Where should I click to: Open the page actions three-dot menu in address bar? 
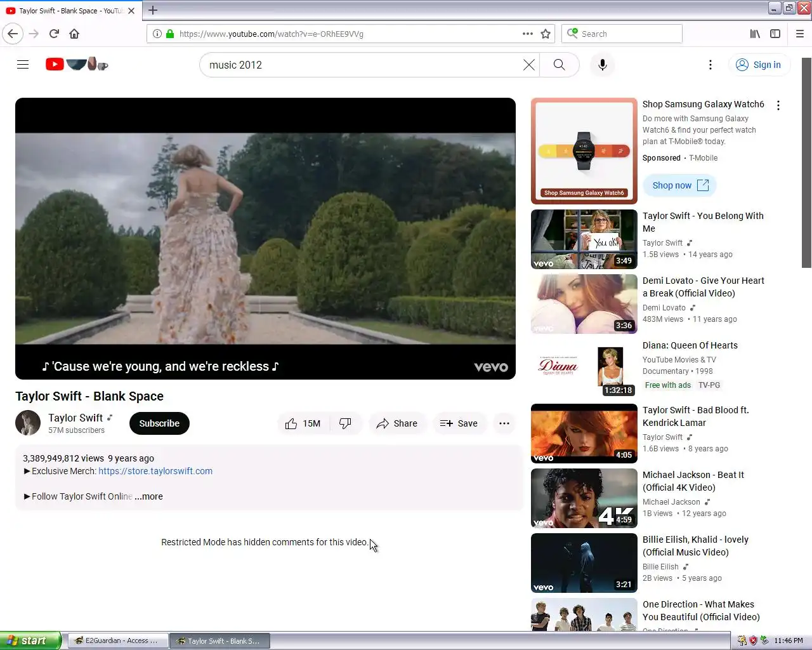click(527, 34)
